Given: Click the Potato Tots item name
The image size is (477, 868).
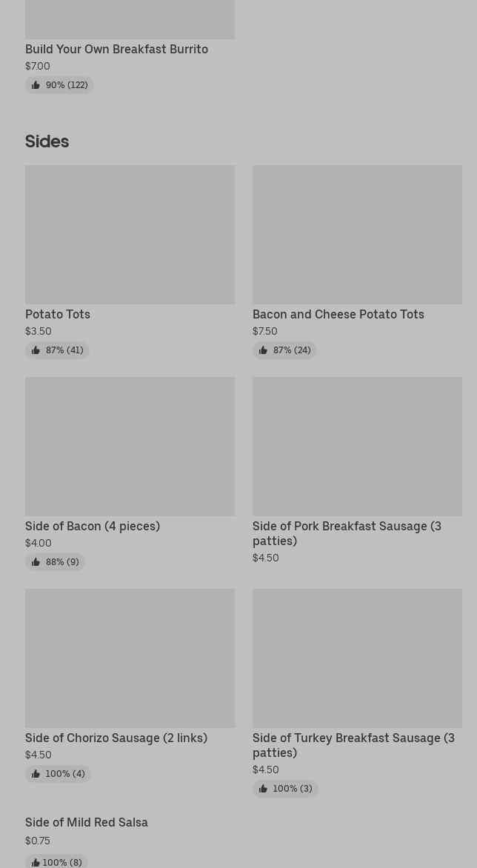Looking at the screenshot, I should [58, 314].
